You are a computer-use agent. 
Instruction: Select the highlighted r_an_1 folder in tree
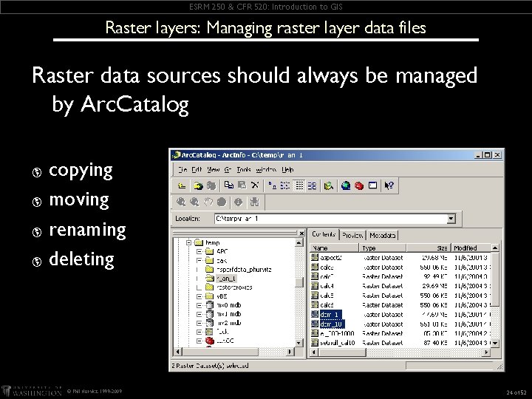[x=225, y=279]
